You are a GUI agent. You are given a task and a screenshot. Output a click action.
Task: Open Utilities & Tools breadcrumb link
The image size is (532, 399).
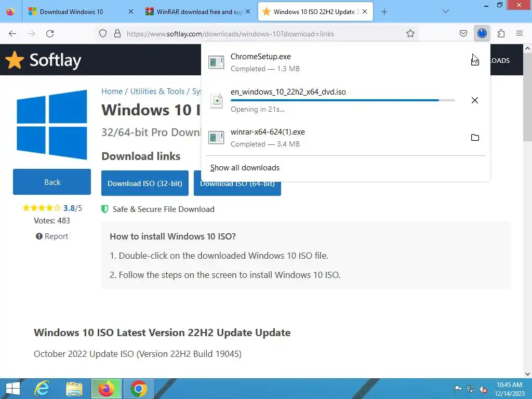(157, 91)
